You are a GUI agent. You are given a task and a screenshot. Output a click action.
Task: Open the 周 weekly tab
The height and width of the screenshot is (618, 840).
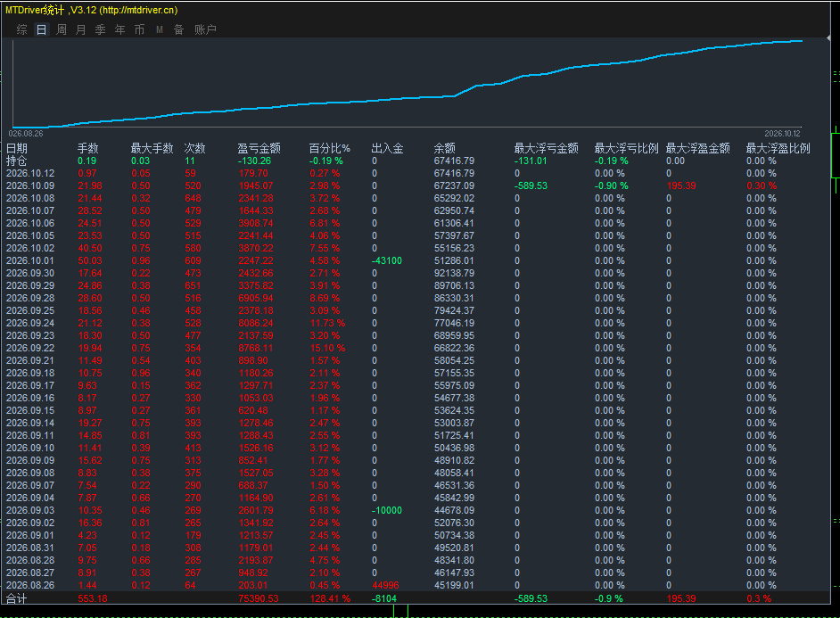[61, 29]
